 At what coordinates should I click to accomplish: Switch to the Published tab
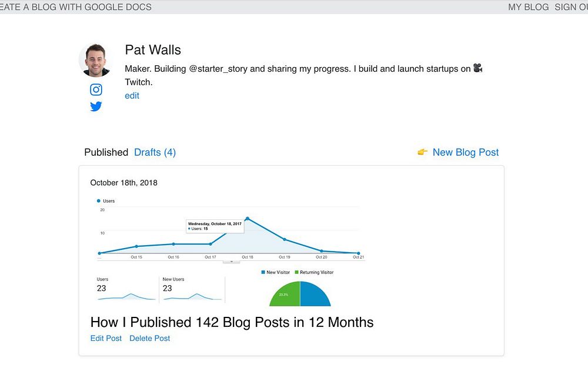[106, 152]
